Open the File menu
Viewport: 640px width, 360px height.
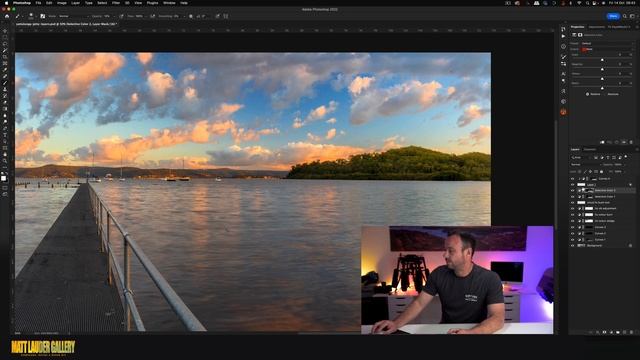pyautogui.click(x=38, y=3)
